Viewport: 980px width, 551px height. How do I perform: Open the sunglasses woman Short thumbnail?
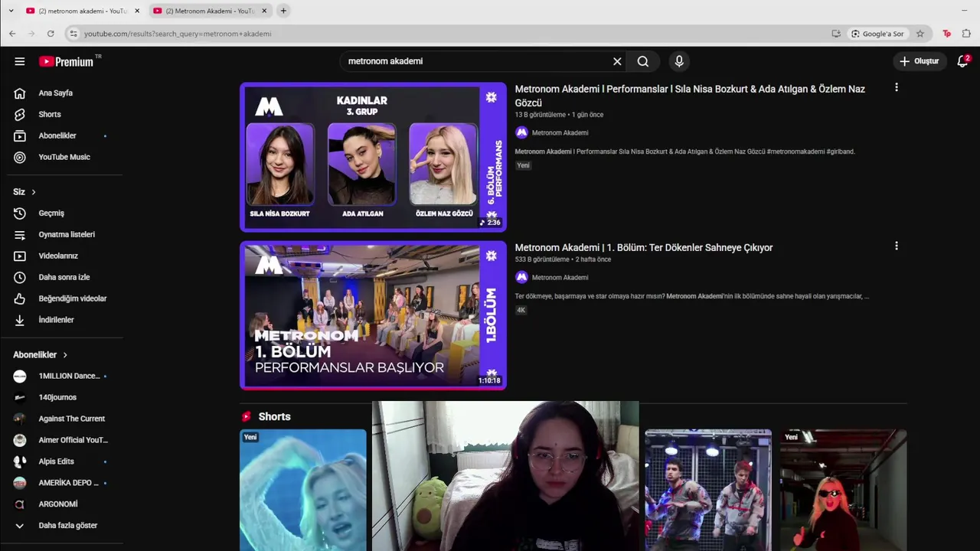(x=843, y=490)
